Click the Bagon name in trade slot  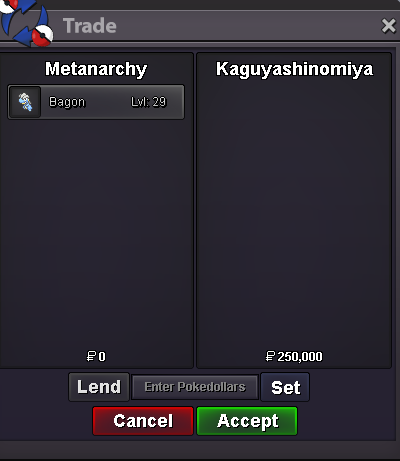point(67,102)
